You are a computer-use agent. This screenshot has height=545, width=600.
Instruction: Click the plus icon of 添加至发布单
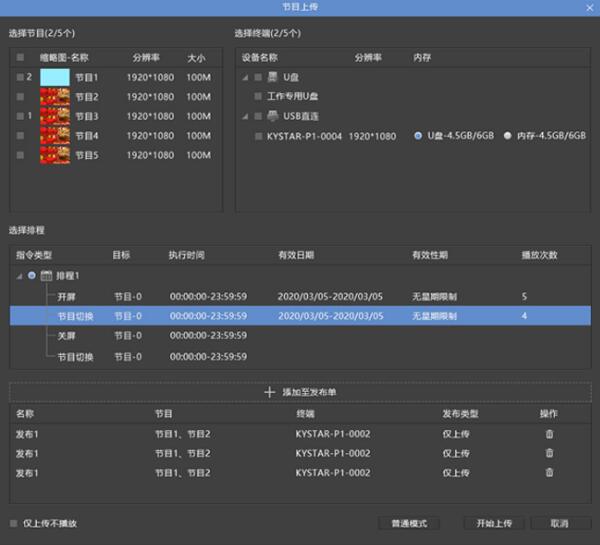(269, 392)
